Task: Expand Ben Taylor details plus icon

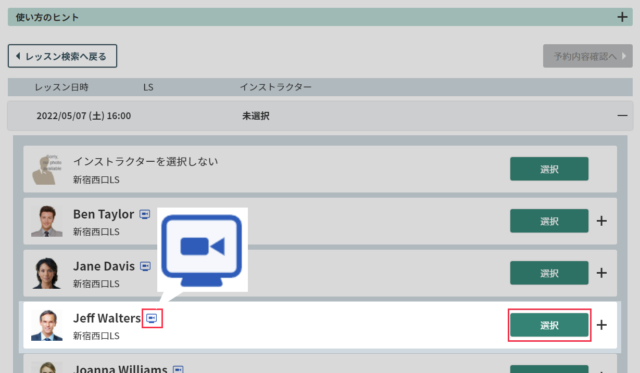Action: [x=602, y=221]
